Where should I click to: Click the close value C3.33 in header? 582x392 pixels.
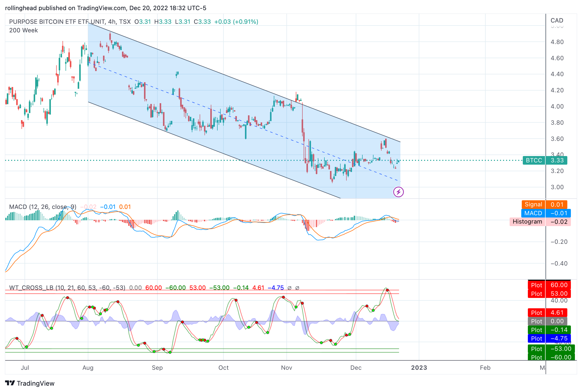(x=202, y=22)
